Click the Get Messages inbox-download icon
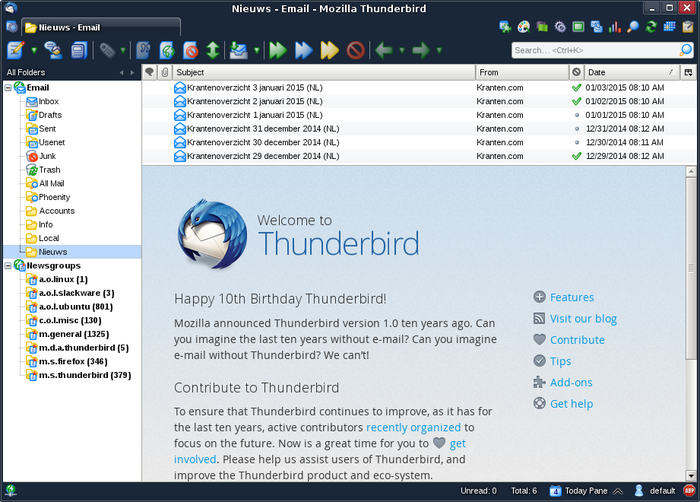 (x=238, y=50)
